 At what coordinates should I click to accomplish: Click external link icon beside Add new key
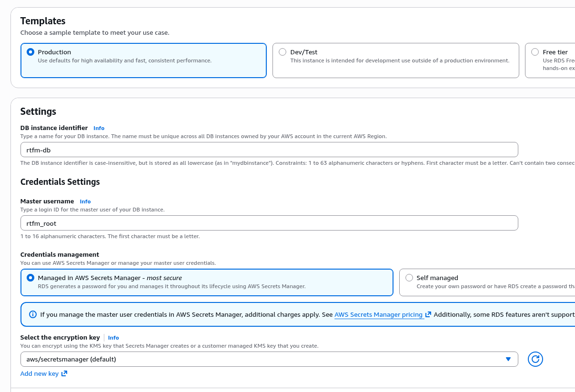point(64,374)
